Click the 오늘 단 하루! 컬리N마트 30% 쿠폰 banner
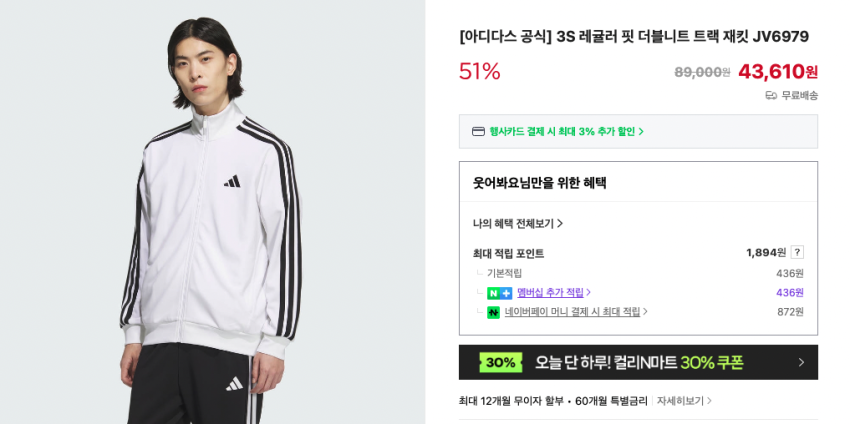Viewport: 850px width, 424px height. pos(638,362)
